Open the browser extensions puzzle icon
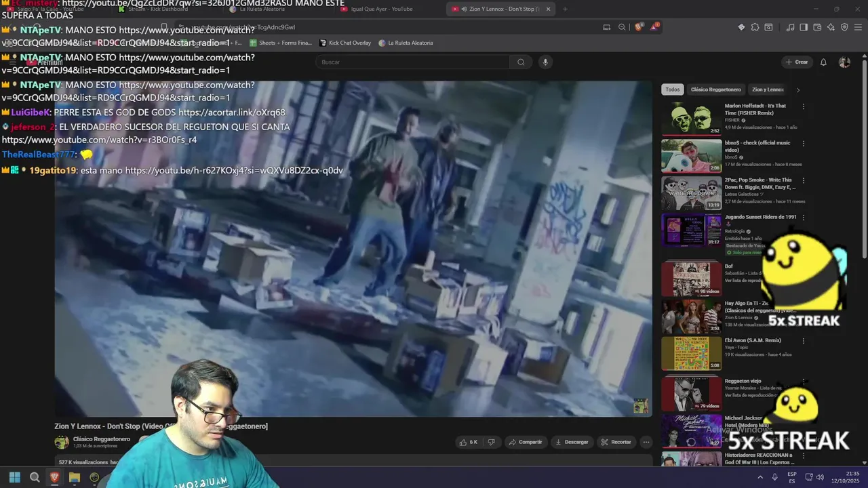The height and width of the screenshot is (488, 868). (x=755, y=27)
